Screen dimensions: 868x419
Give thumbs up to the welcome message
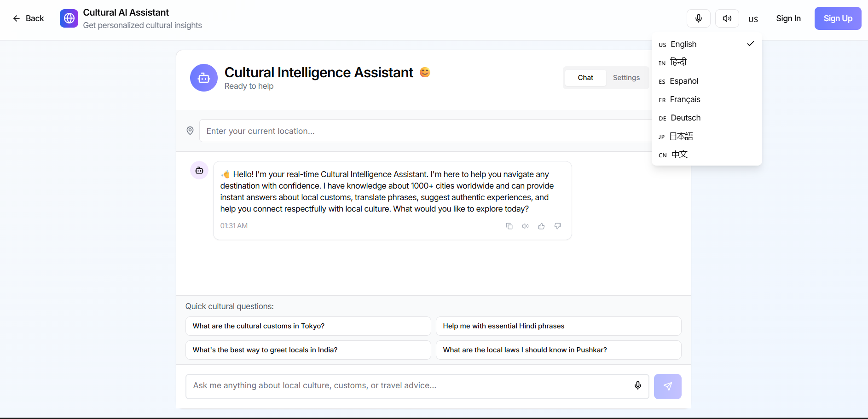(x=541, y=226)
